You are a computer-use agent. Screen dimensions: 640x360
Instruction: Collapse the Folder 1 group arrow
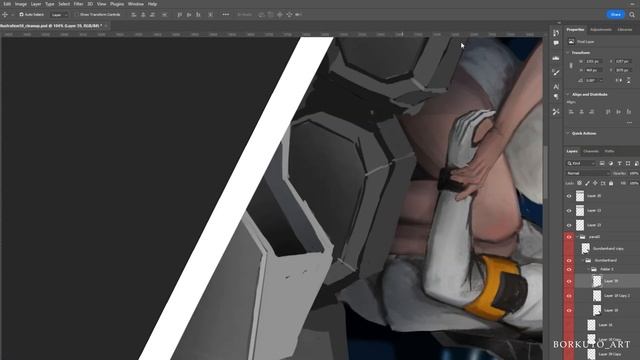click(589, 269)
